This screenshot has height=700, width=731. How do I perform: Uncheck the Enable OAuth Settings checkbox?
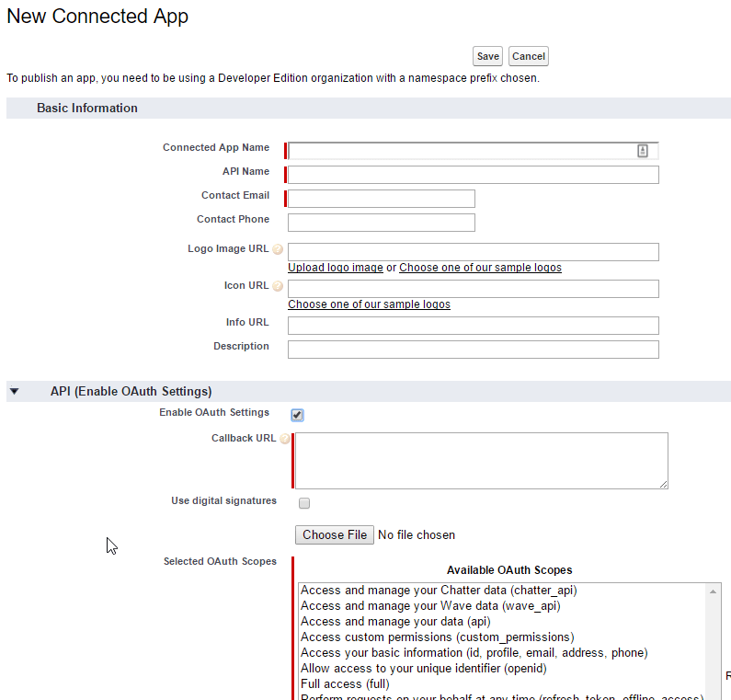pyautogui.click(x=297, y=415)
